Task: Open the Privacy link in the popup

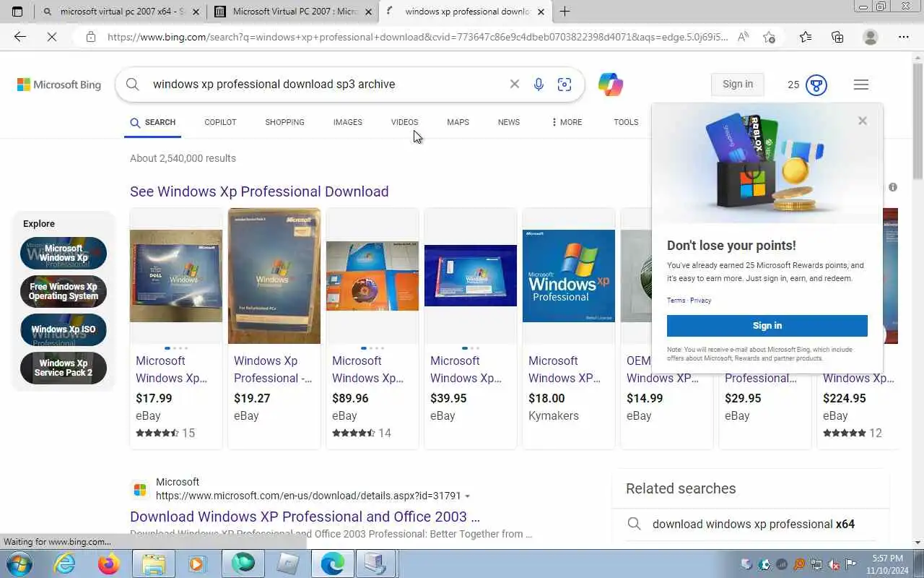Action: click(x=700, y=301)
